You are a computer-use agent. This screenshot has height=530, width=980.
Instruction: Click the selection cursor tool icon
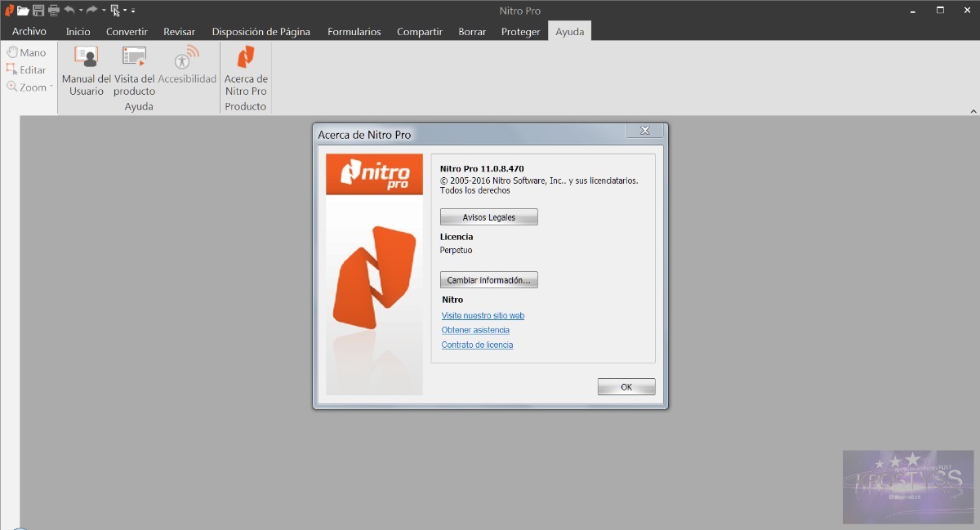[x=115, y=11]
